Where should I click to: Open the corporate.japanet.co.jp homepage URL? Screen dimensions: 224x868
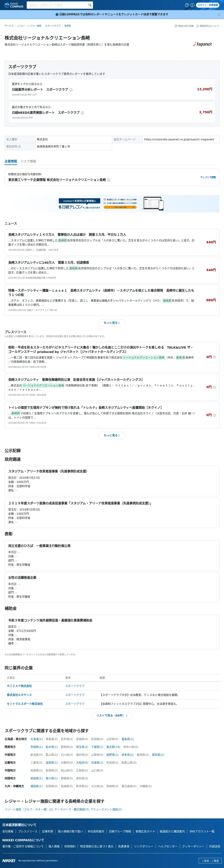(179, 139)
